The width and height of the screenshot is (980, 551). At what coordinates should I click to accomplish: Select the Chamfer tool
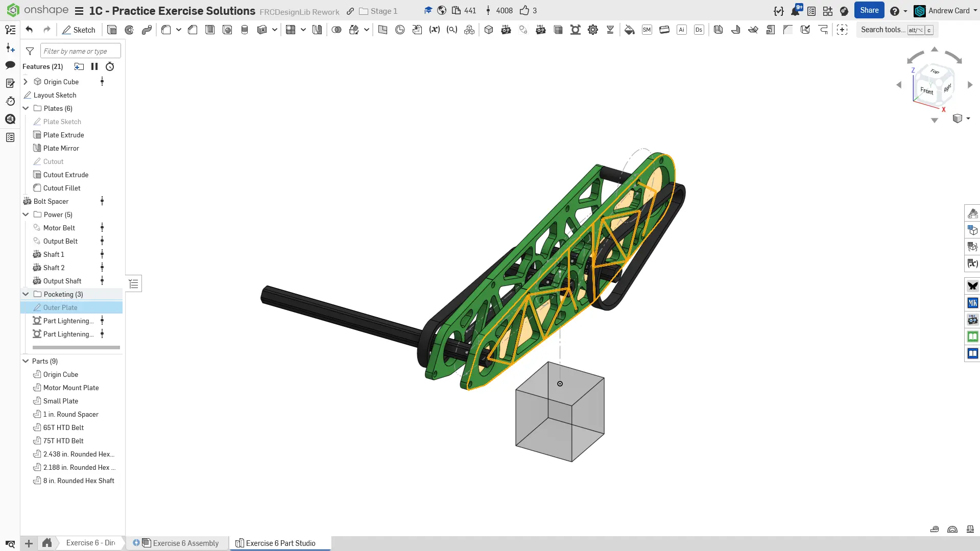click(x=193, y=30)
